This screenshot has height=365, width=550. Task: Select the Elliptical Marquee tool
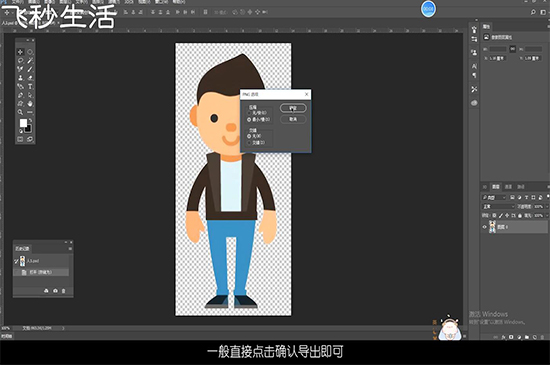tap(30, 52)
